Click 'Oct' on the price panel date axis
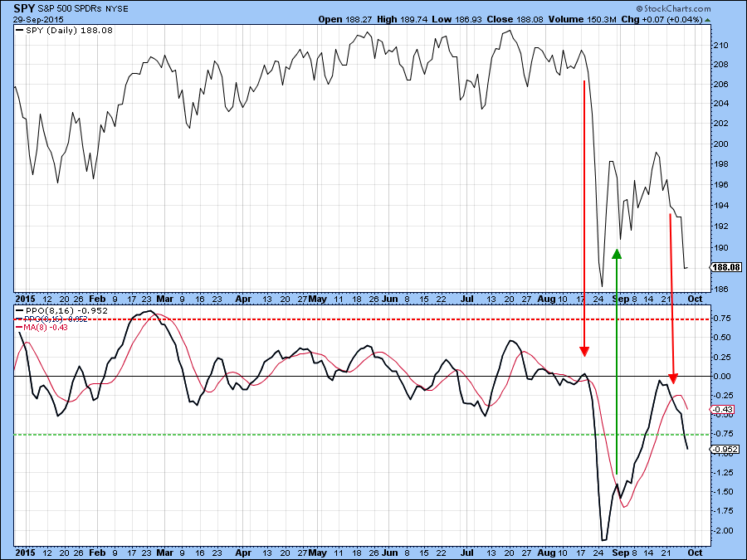 (x=695, y=299)
